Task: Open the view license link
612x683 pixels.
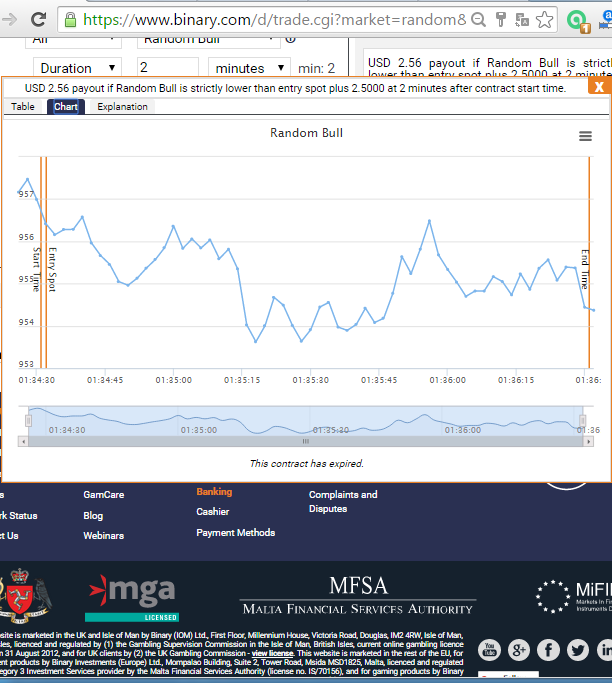Action: 272,653
